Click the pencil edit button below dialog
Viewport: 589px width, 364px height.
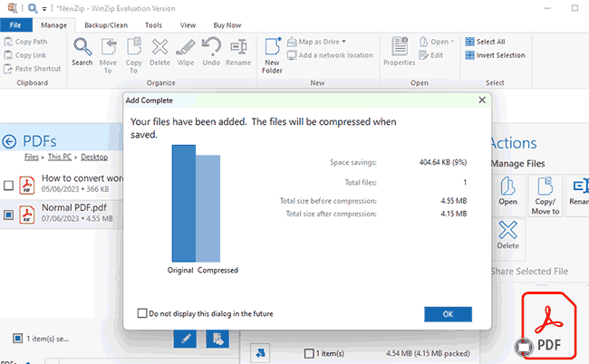pos(185,339)
